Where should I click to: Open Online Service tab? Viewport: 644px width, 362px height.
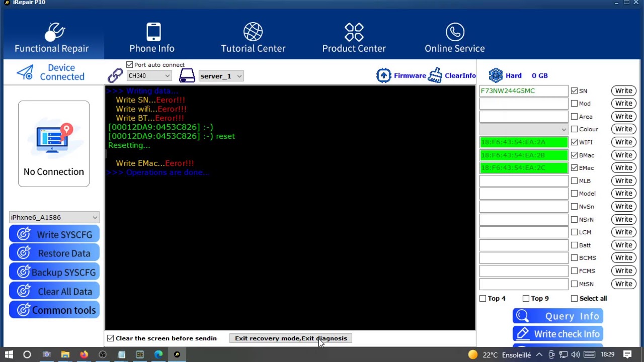pyautogui.click(x=455, y=38)
